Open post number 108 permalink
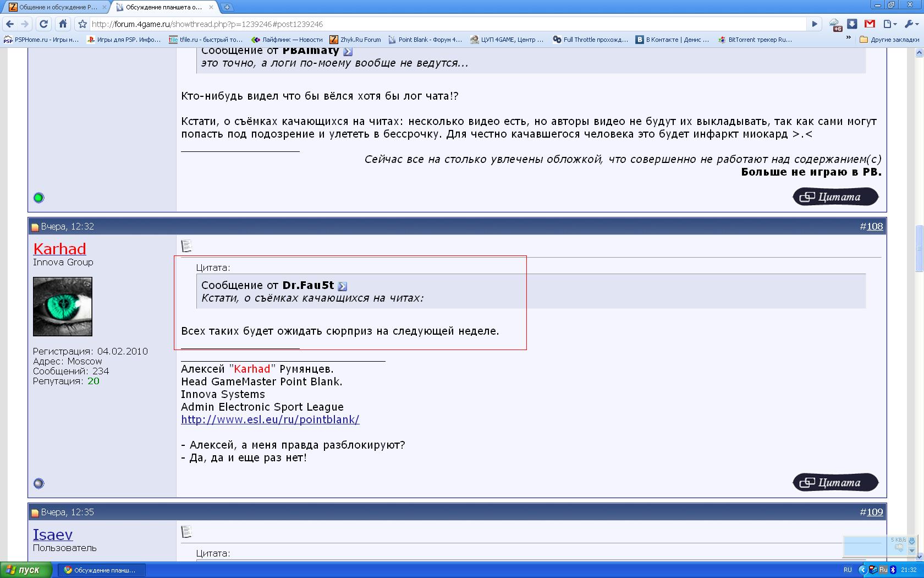Screen dimensions: 924x578 tap(875, 226)
